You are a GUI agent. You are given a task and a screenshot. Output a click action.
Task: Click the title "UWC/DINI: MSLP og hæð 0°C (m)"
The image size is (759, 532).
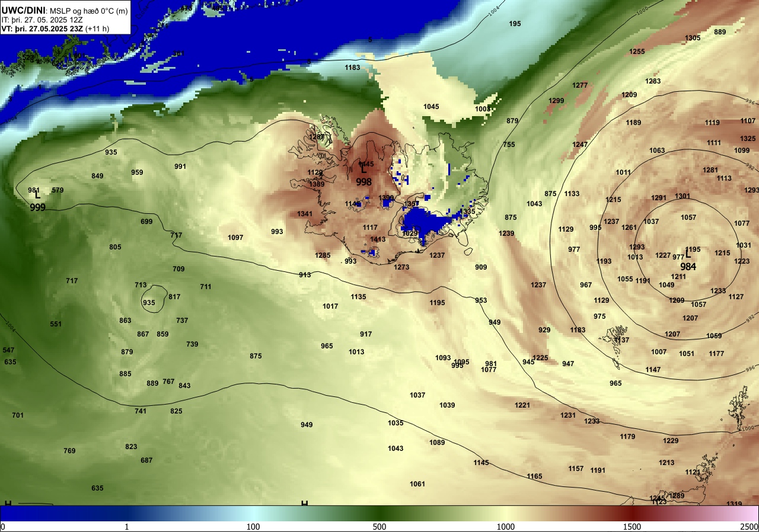pos(65,10)
